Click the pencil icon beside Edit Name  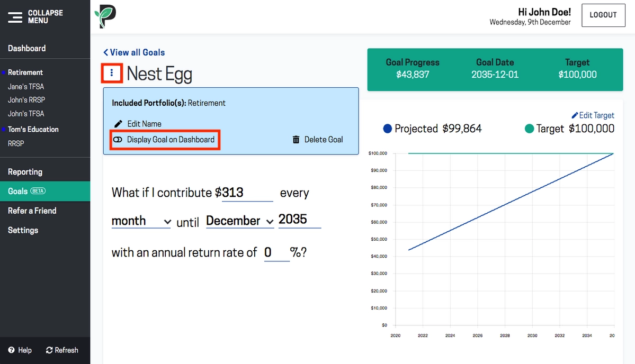point(118,124)
